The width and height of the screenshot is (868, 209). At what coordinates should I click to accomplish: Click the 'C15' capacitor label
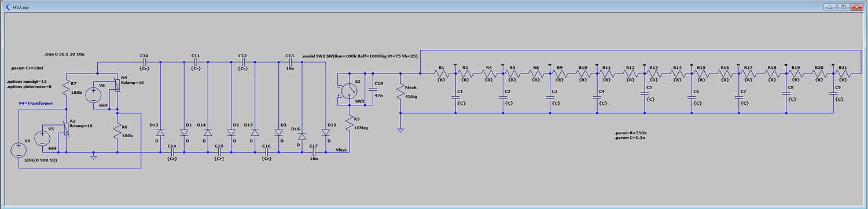click(x=218, y=146)
